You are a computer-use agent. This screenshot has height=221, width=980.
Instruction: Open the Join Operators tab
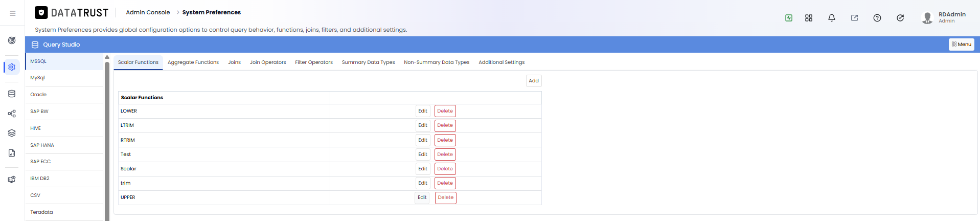pos(268,62)
